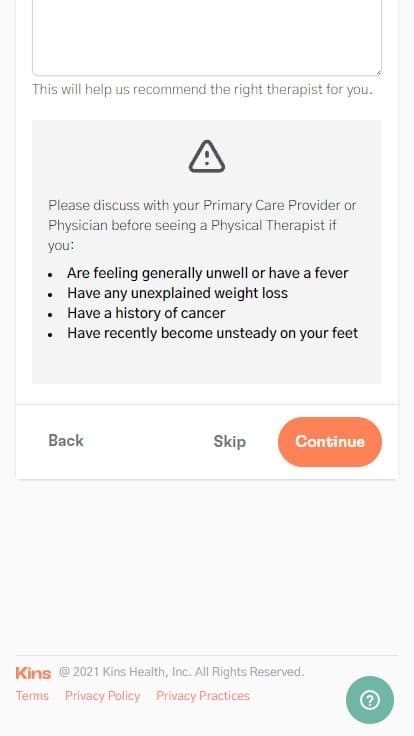
Task: Proceed with the orange Continue button
Action: [x=330, y=442]
